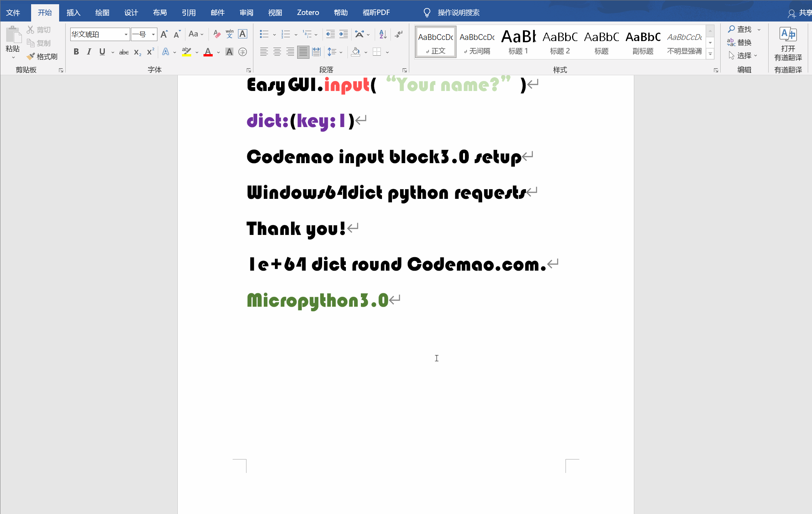Expand the bullet list options
This screenshot has width=812, height=514.
[x=275, y=35]
